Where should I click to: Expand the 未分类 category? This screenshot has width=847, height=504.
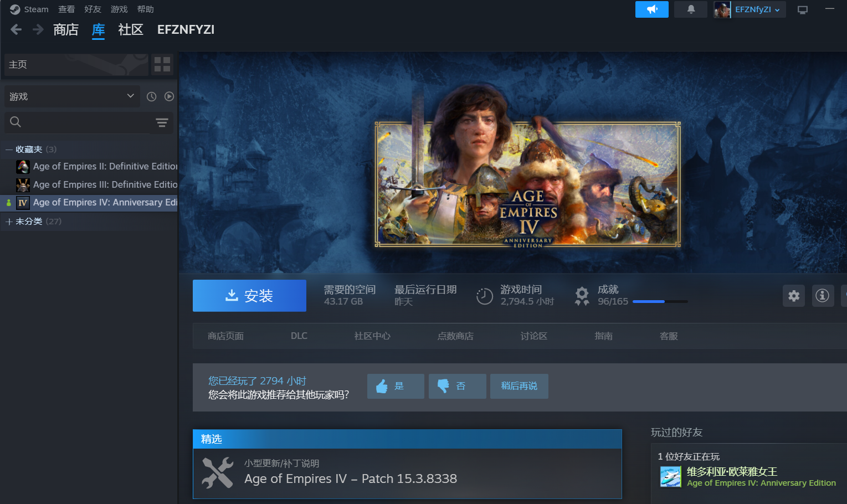9,222
